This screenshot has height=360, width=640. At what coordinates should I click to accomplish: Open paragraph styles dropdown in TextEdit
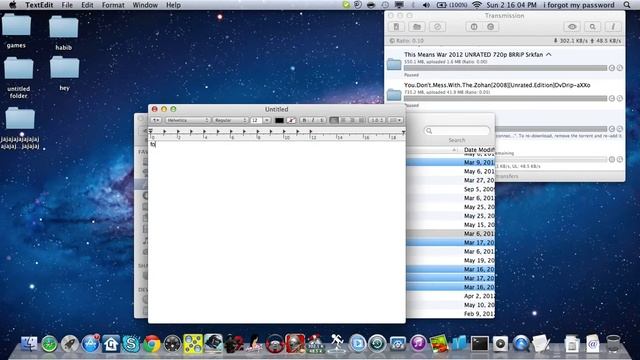[156, 120]
